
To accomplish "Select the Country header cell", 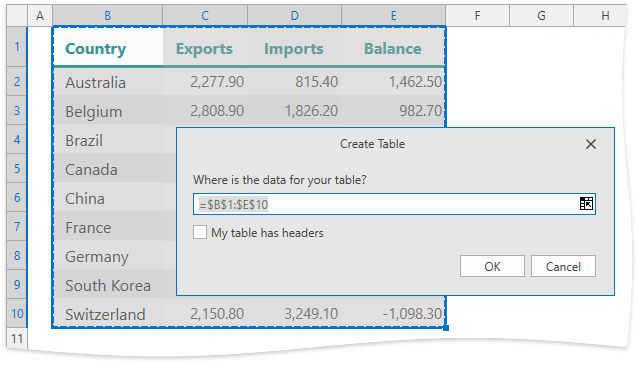I will 108,47.
